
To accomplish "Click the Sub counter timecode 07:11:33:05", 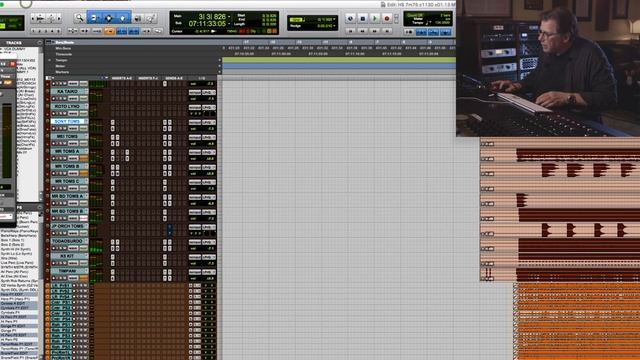I will click(207, 24).
